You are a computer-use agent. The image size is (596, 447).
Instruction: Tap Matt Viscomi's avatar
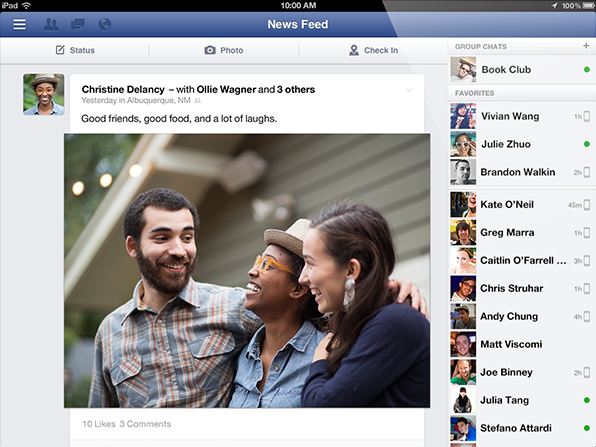[463, 344]
